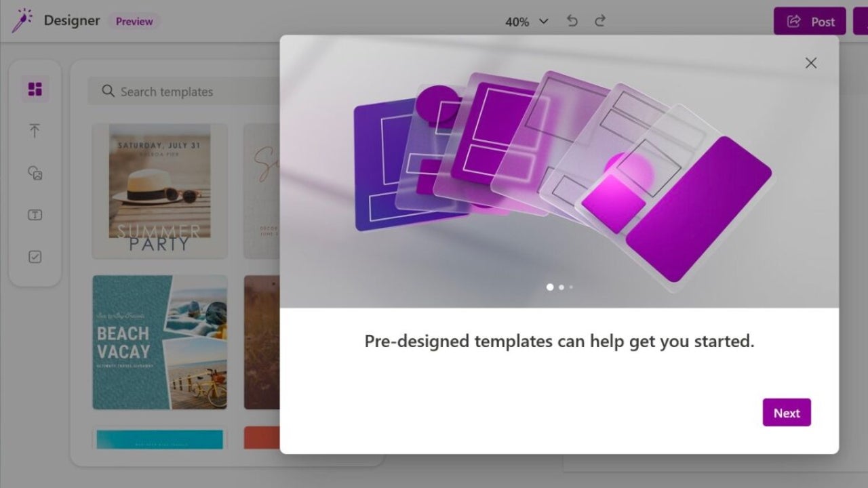The width and height of the screenshot is (868, 488).
Task: Open the bottom checkmark panel in sidebar
Action: click(x=35, y=257)
